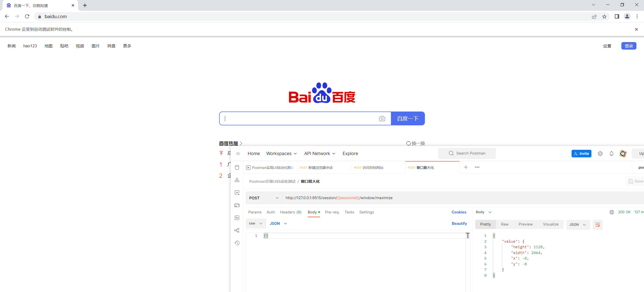Switch to Postman实现UI自动化测试 runner tab

click(x=270, y=168)
